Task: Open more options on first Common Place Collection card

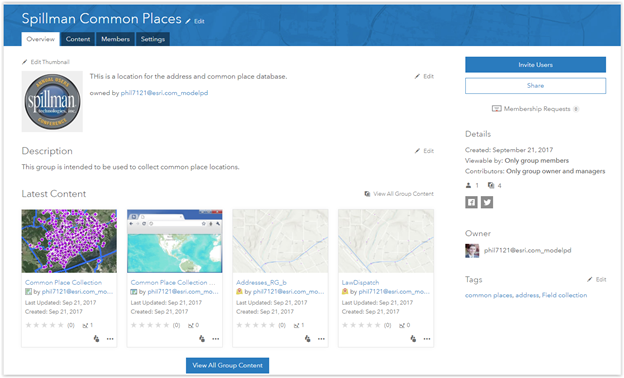Action: 110,339
